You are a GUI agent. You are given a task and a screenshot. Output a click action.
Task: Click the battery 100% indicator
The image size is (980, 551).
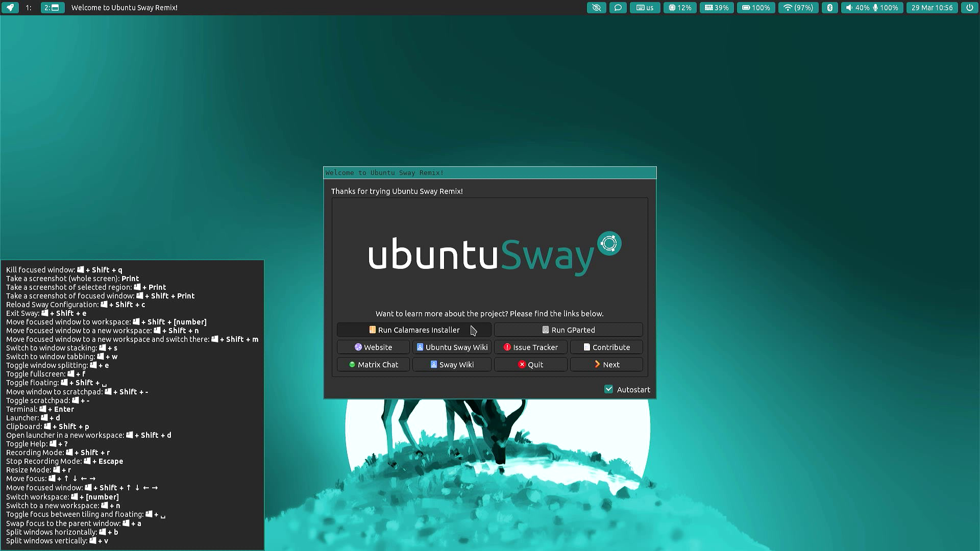tap(756, 8)
